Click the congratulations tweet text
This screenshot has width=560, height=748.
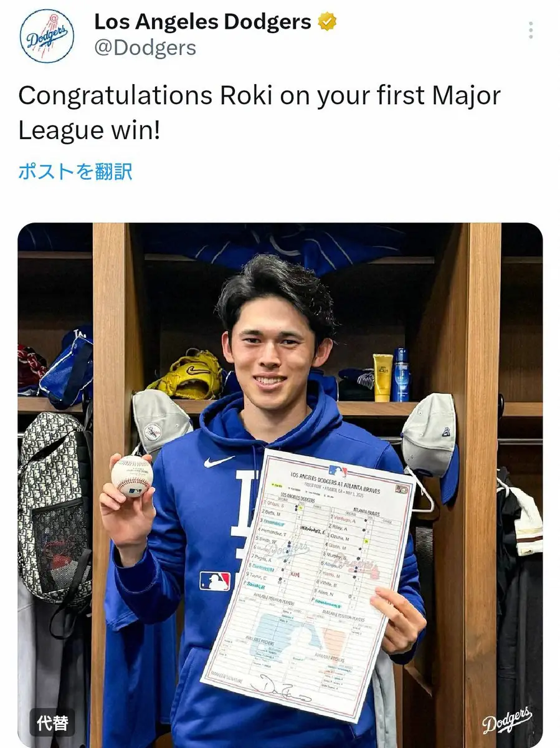coord(259,112)
